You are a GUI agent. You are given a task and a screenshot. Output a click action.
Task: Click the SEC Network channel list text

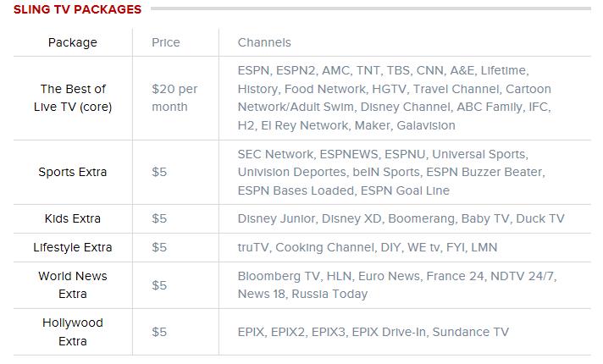click(x=391, y=172)
